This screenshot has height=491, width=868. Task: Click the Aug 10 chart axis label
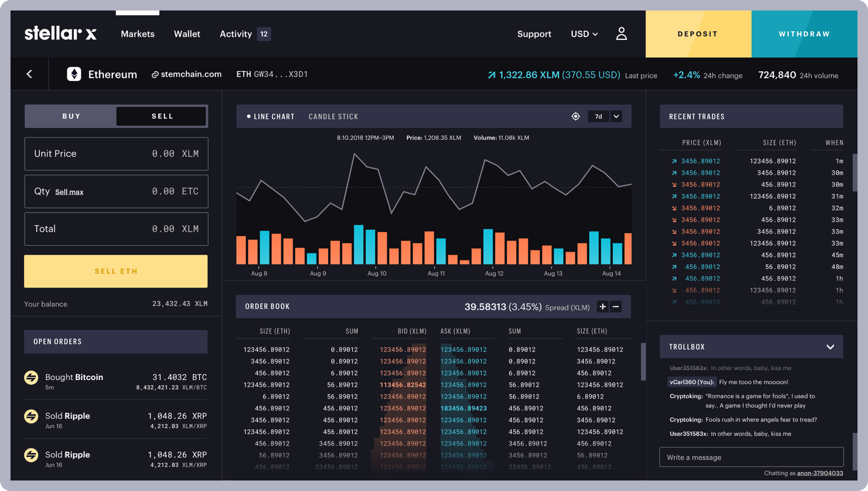377,274
